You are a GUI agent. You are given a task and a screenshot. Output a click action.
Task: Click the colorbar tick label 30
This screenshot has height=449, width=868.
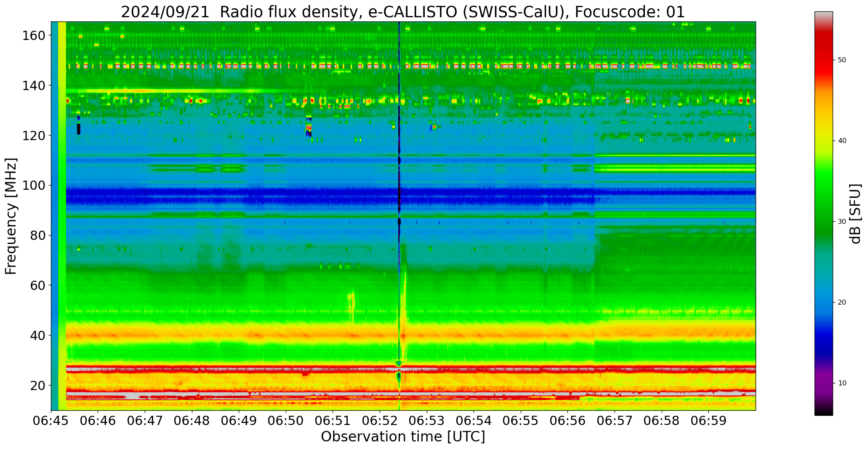pos(842,222)
